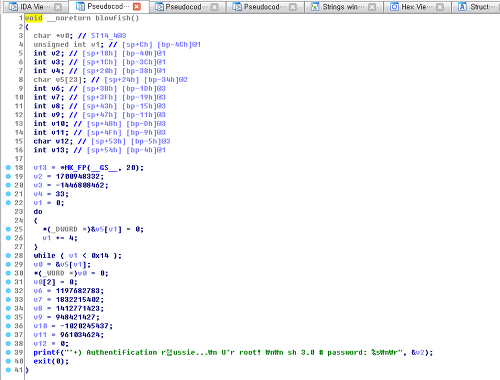Close the Strings window tab

[x=372, y=7]
